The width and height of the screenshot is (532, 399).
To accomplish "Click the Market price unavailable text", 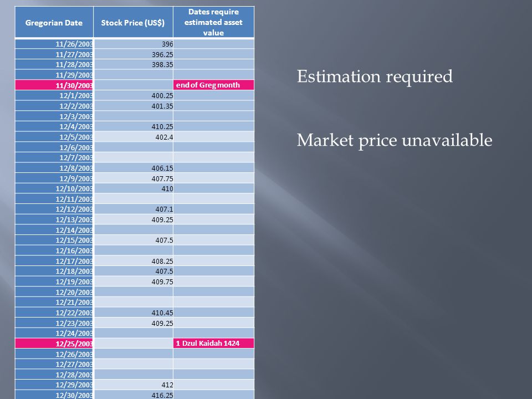I will pyautogui.click(x=394, y=140).
